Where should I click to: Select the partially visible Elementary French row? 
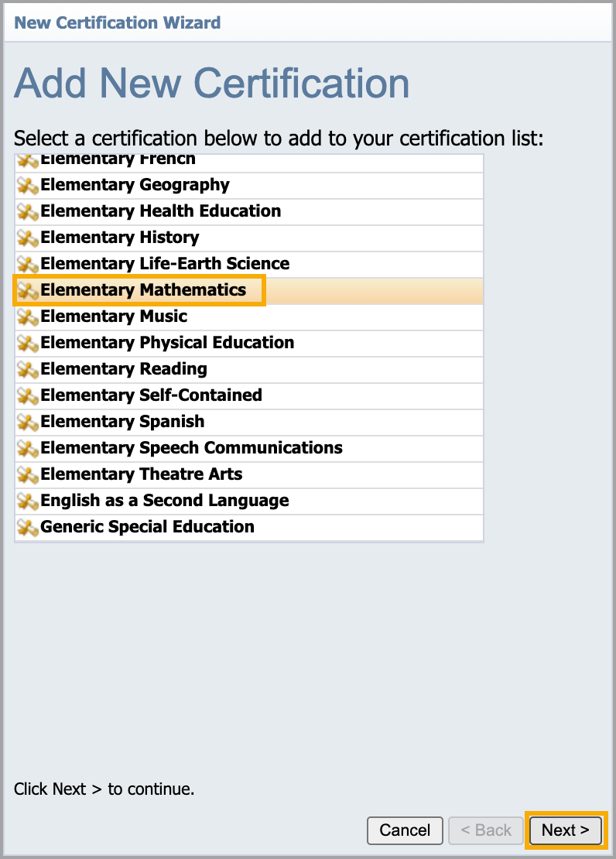pos(118,161)
